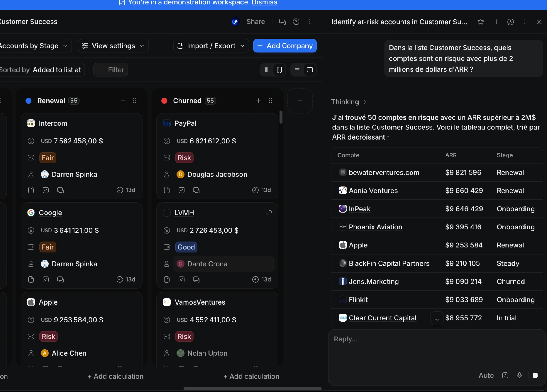Click the horizontal board scrollbar

[x=252, y=388]
